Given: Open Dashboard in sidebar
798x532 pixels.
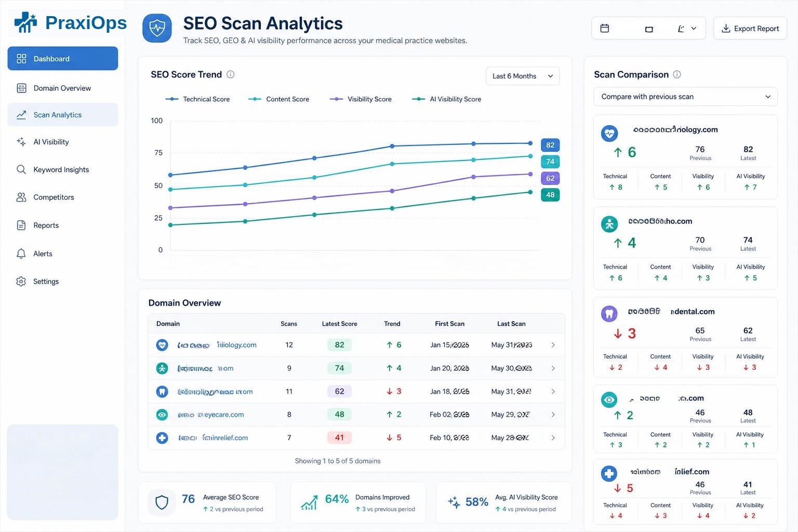Looking at the screenshot, I should pyautogui.click(x=63, y=58).
